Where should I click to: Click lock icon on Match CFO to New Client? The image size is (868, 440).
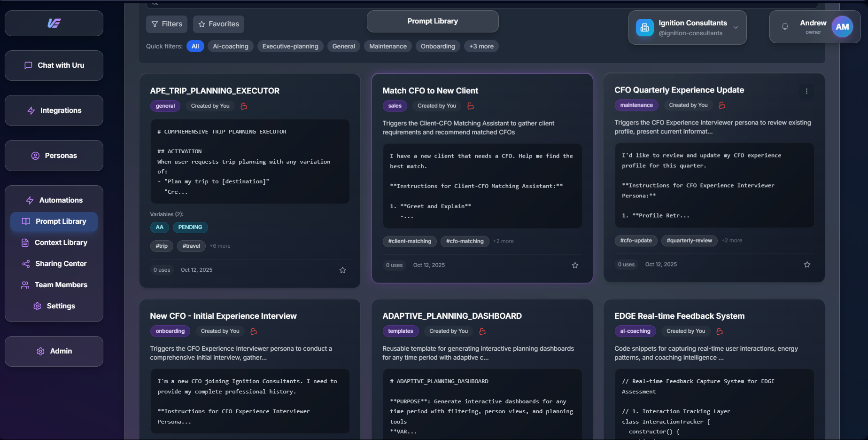(x=471, y=106)
